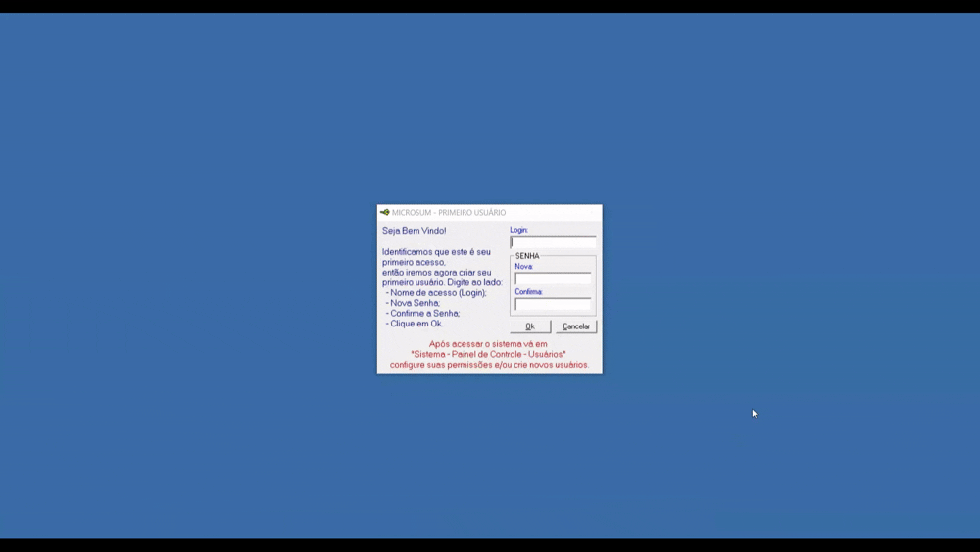
Task: Click the Confirme a Senha instruction line
Action: point(423,314)
